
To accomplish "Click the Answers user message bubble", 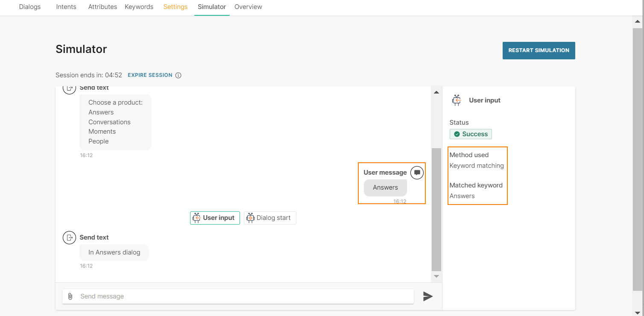I will coord(385,187).
